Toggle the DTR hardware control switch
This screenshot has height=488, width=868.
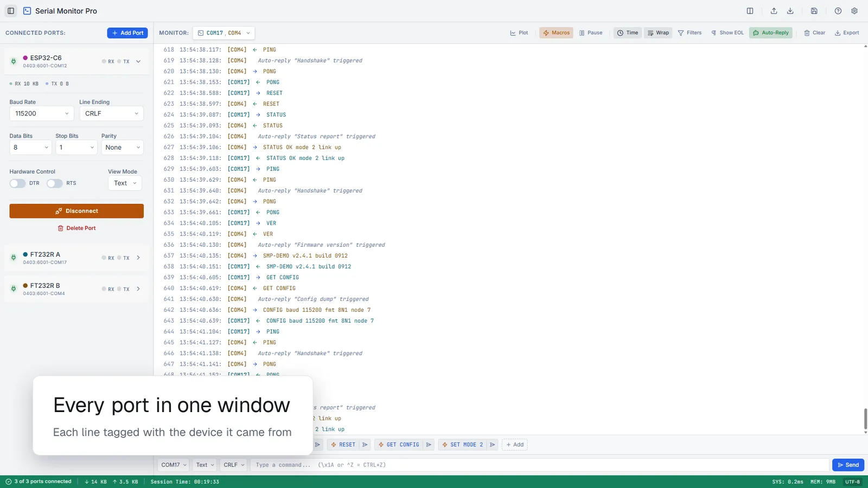tap(17, 183)
